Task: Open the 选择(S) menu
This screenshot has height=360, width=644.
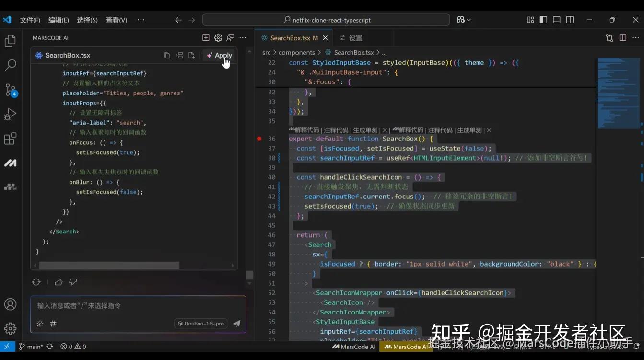Action: point(87,20)
